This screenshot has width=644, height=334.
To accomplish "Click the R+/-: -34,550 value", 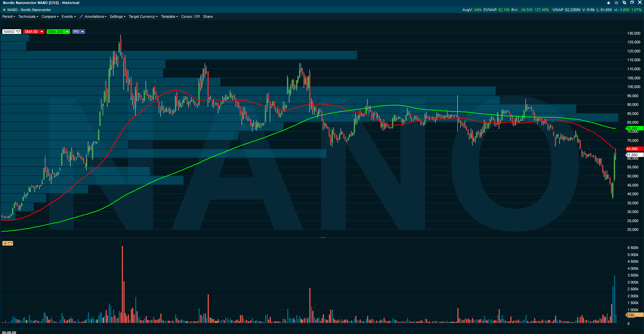I will pyautogui.click(x=522, y=10).
